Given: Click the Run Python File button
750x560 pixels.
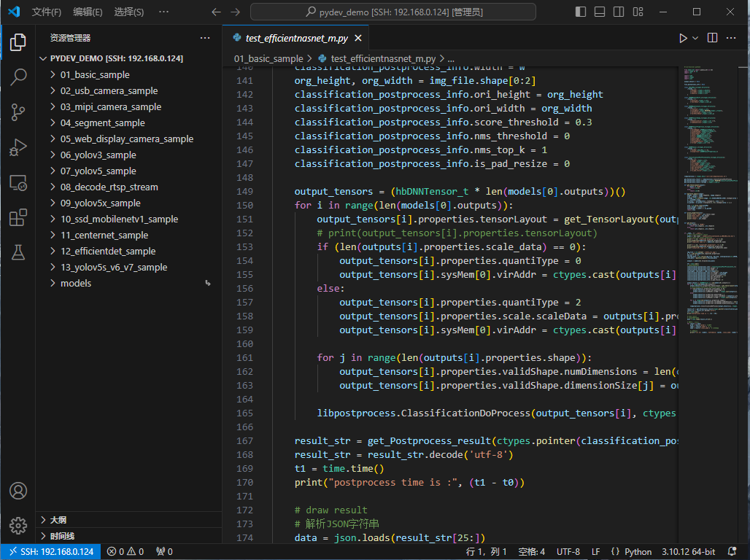Looking at the screenshot, I should click(x=683, y=38).
